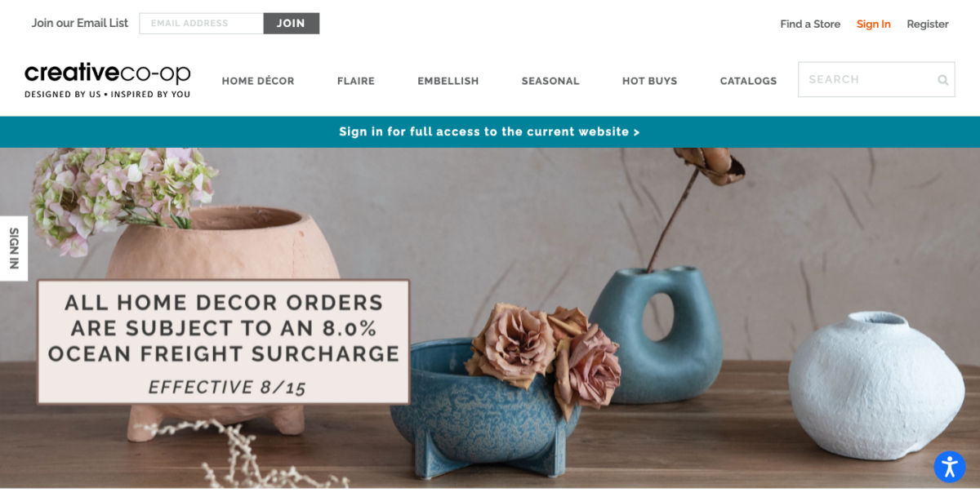Image resolution: width=980 pixels, height=497 pixels.
Task: Open the Catalogs menu
Action: [748, 81]
